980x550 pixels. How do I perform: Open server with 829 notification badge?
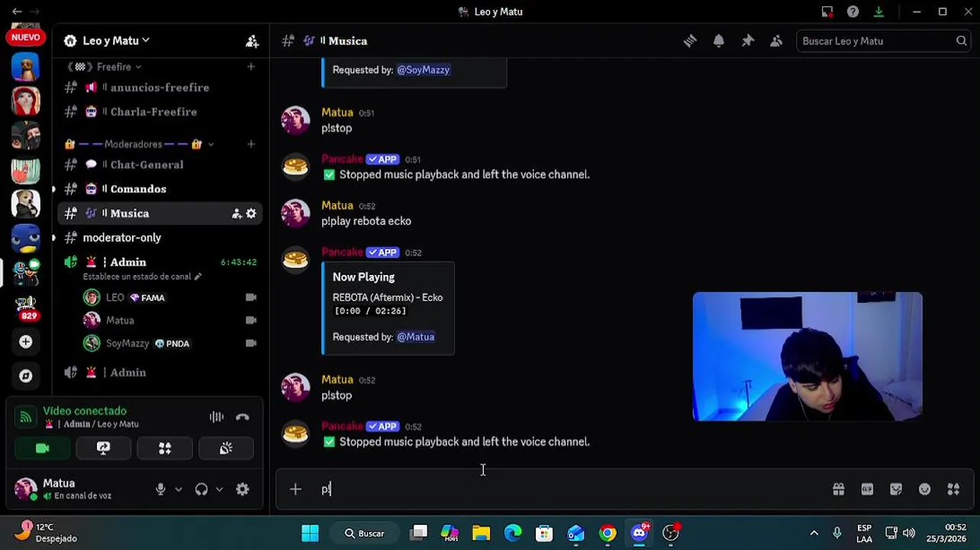point(26,307)
